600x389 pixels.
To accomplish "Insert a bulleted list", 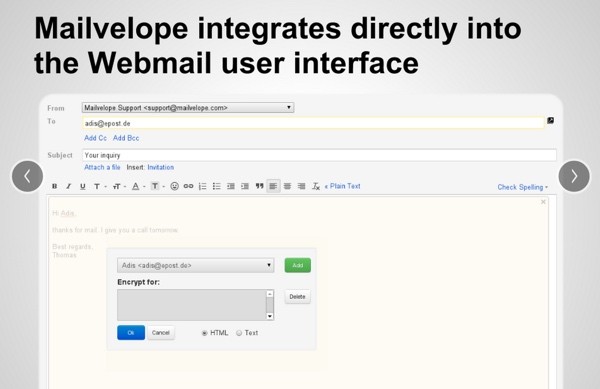I will pyautogui.click(x=217, y=186).
